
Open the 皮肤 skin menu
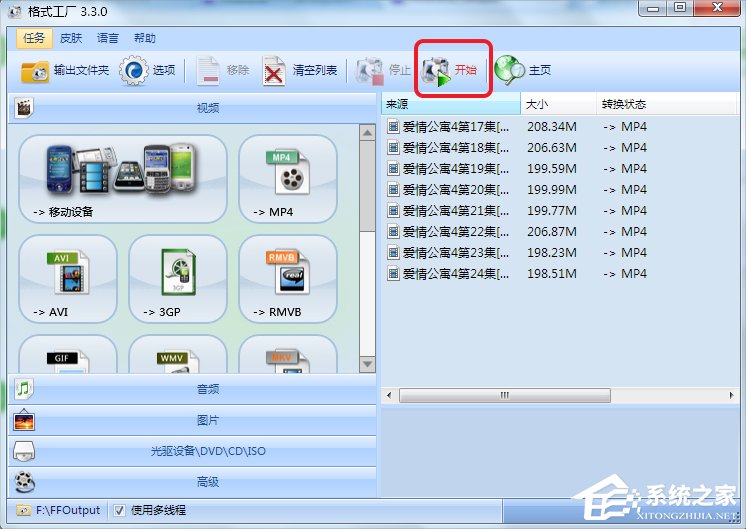[x=71, y=39]
